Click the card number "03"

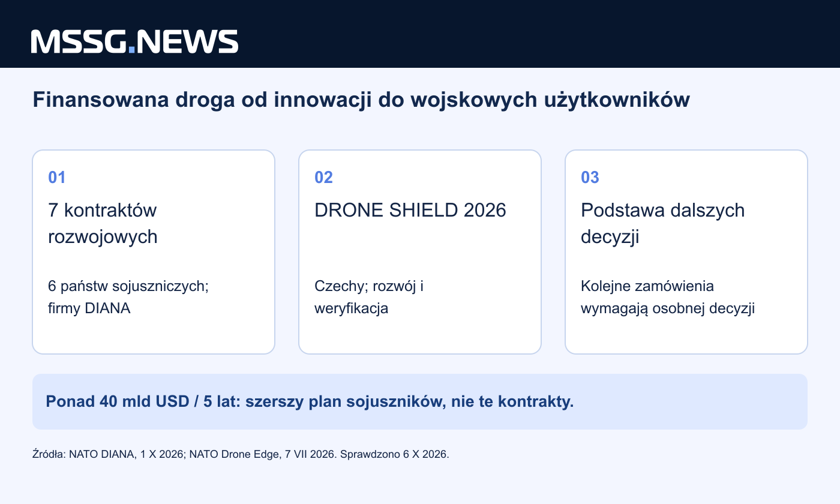tap(590, 178)
